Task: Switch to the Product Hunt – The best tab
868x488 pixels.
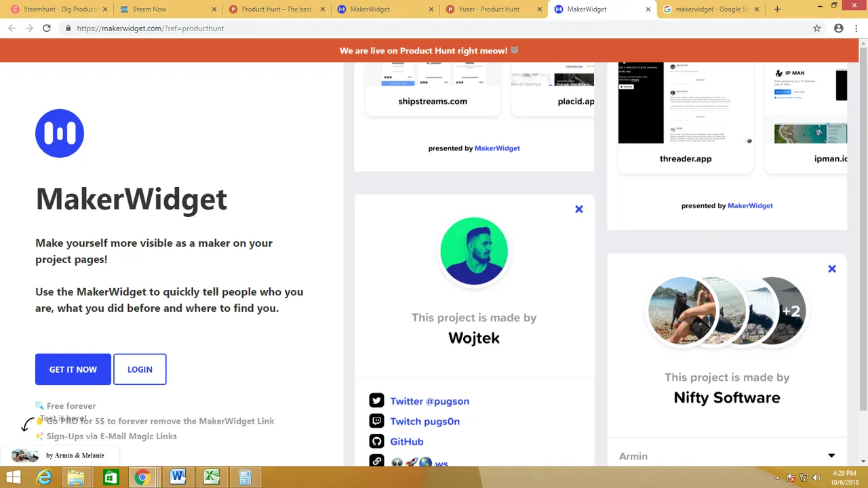Action: coord(277,9)
